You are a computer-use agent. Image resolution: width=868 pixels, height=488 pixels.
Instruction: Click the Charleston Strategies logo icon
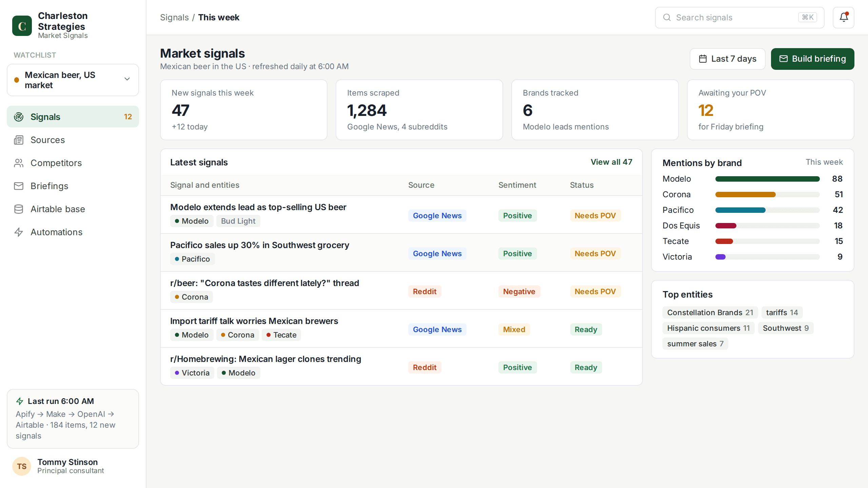click(22, 26)
